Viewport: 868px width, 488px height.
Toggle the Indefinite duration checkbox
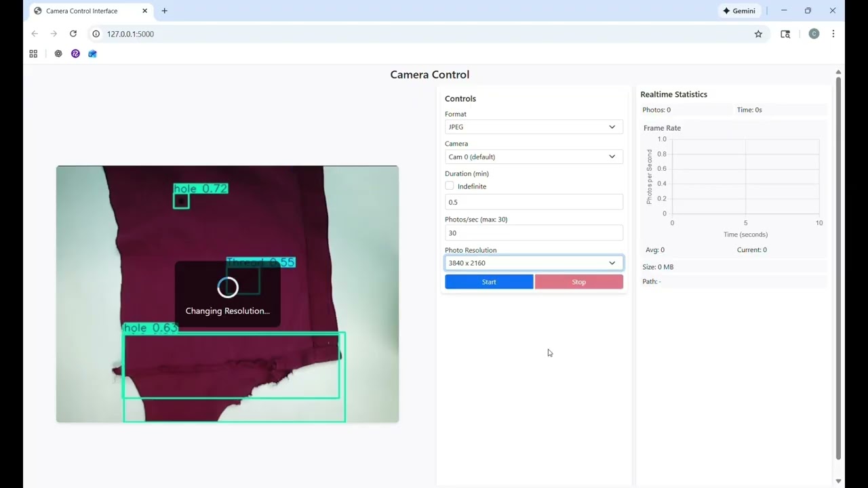pos(449,186)
